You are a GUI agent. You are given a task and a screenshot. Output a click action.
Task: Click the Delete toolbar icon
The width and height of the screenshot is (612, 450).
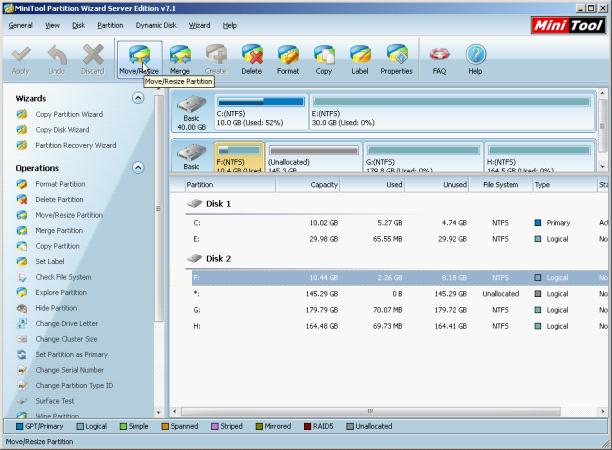point(252,55)
